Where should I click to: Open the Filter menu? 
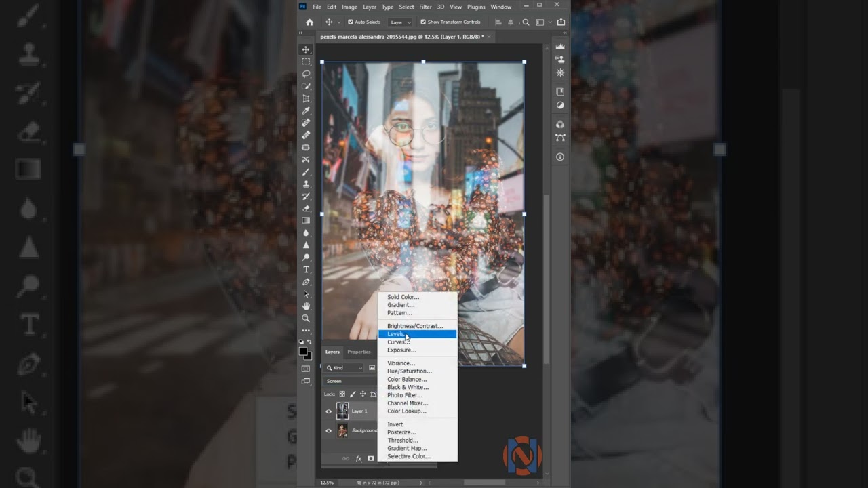425,7
